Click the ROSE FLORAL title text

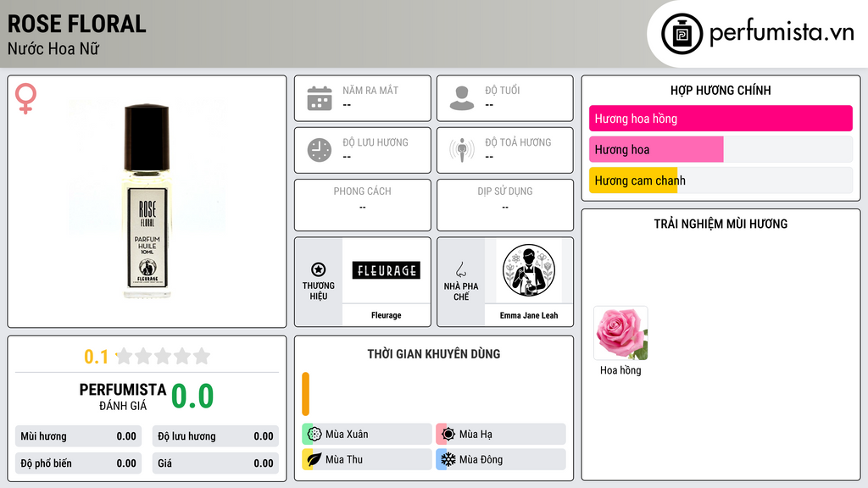tap(77, 24)
